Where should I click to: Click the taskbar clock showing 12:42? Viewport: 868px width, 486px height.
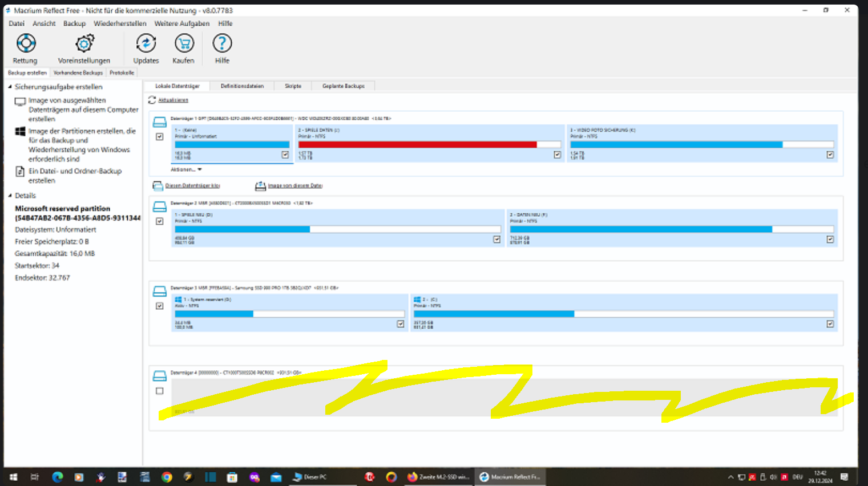820,477
